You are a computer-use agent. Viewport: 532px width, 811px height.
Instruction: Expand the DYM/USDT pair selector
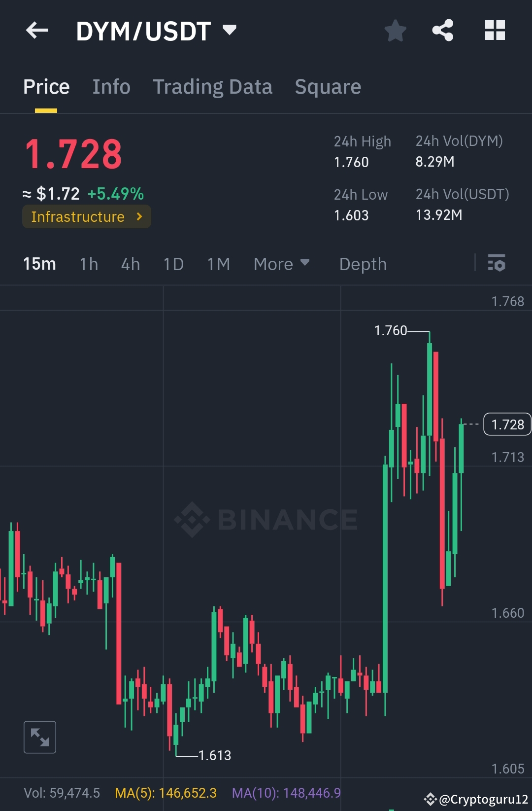(229, 31)
